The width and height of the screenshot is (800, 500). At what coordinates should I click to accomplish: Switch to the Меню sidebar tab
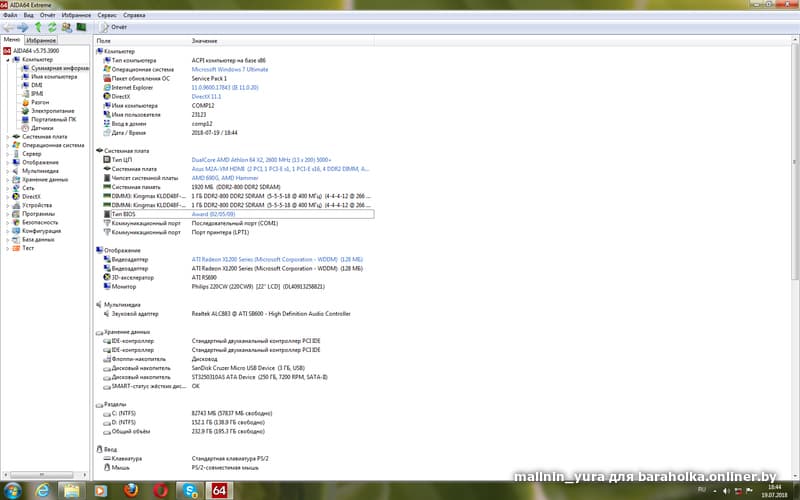tap(12, 39)
